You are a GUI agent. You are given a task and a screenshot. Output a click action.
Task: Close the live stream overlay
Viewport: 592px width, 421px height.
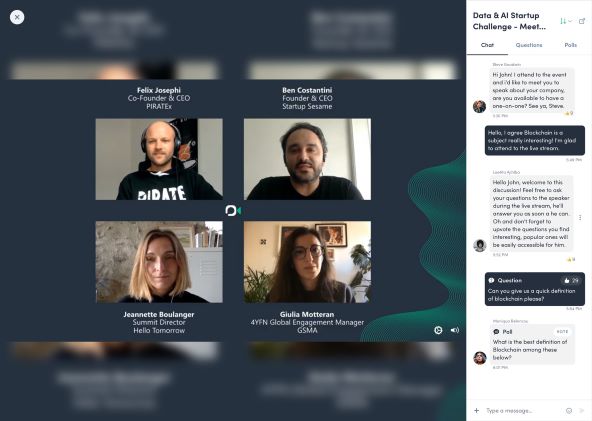tap(17, 17)
